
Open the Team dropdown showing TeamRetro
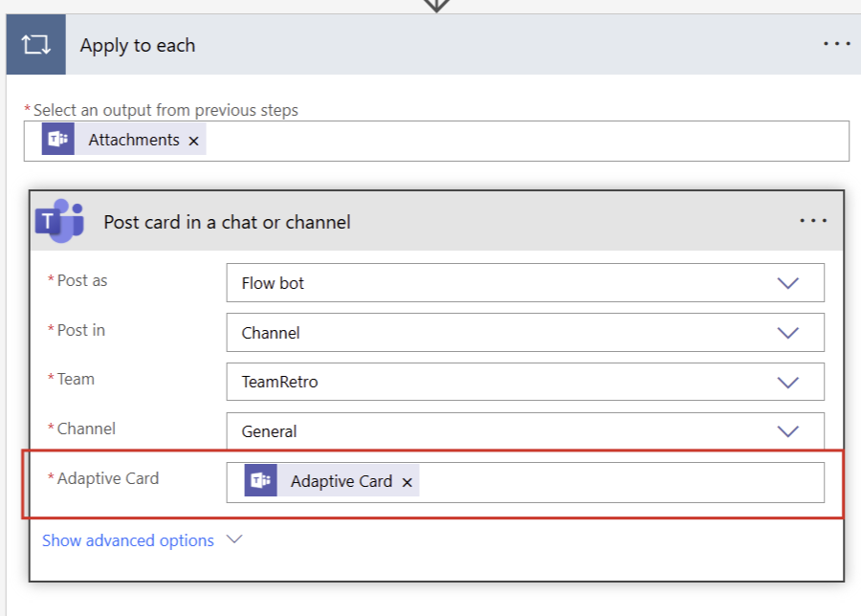(525, 382)
